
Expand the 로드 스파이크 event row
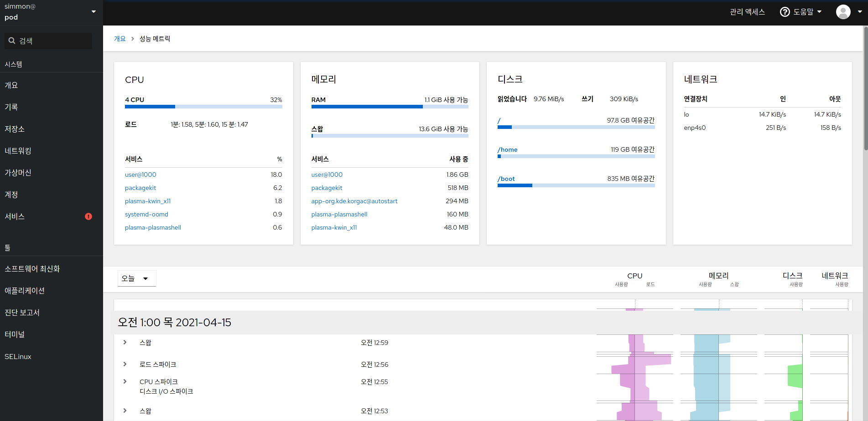(125, 364)
